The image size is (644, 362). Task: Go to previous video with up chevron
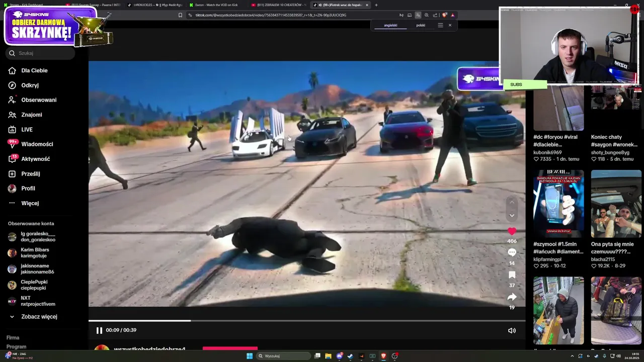pyautogui.click(x=512, y=202)
